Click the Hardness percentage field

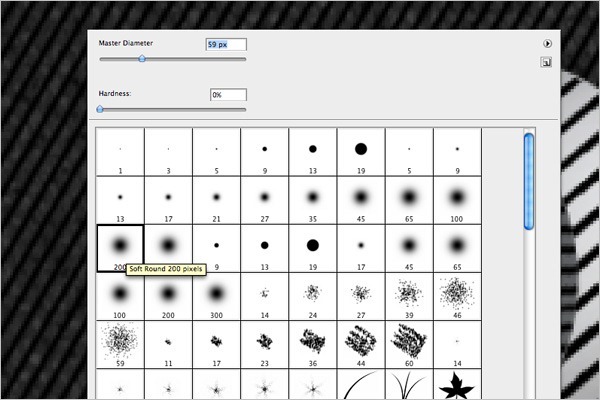pyautogui.click(x=228, y=95)
